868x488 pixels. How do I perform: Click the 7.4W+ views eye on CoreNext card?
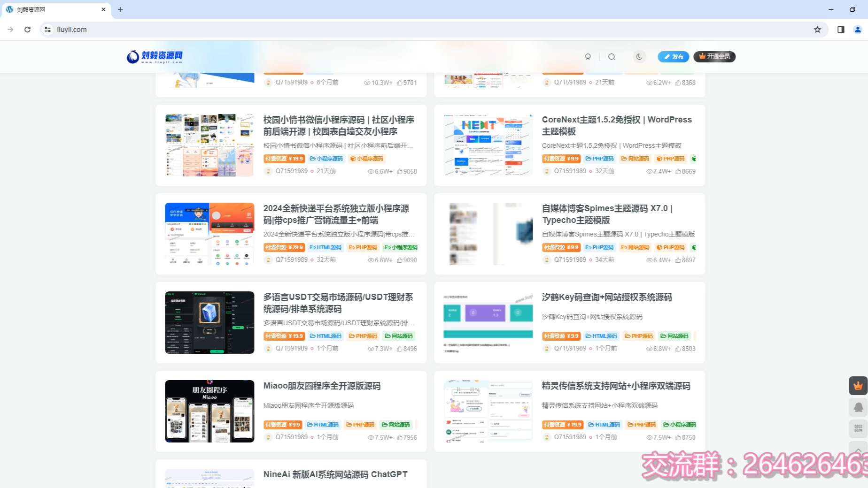[659, 171]
